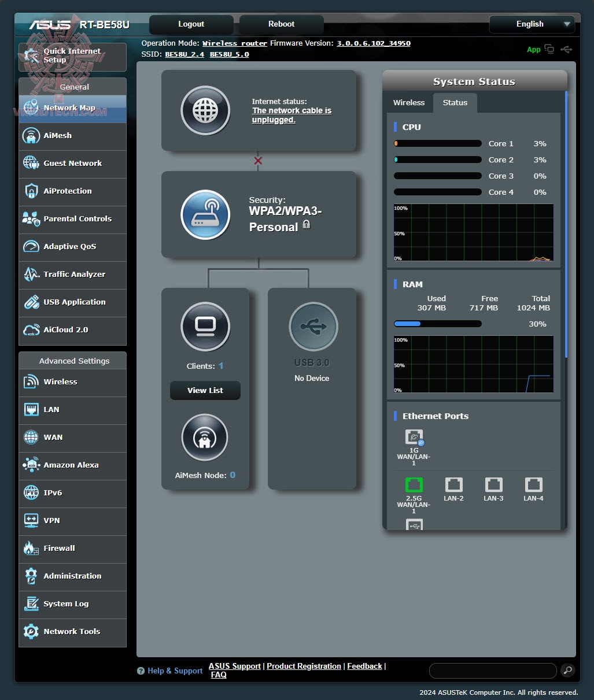The image size is (594, 700).
Task: Click the System Status panel scrollbar
Action: click(566, 224)
